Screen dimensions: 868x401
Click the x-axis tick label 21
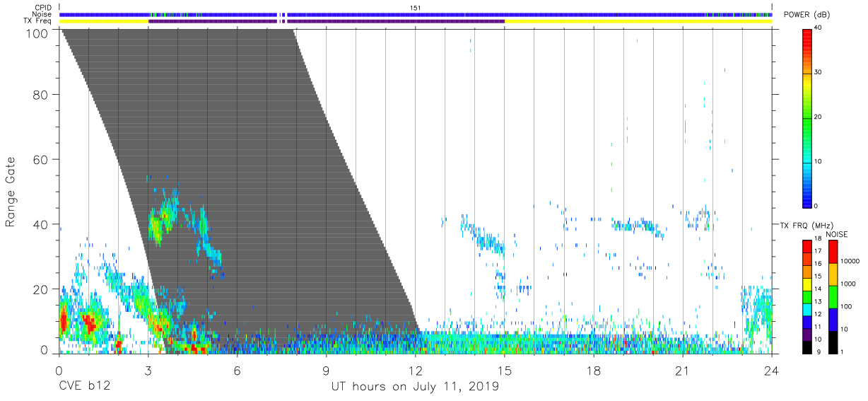683,371
